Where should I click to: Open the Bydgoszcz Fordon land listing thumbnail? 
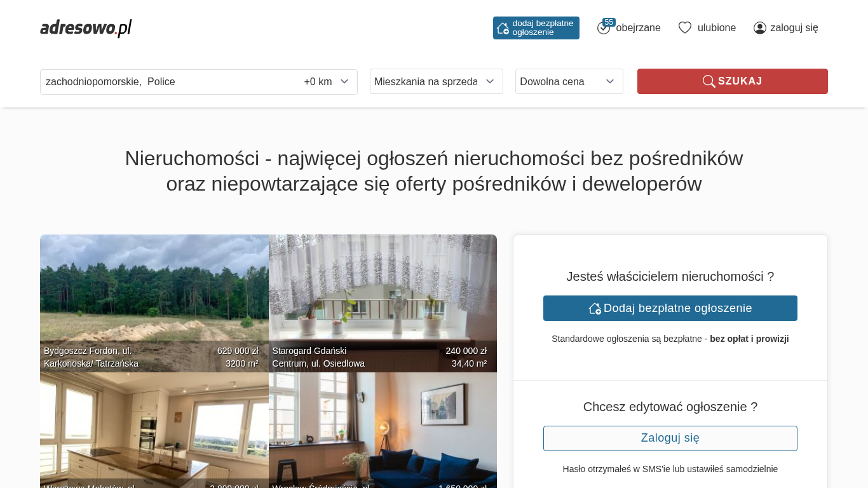coord(154,303)
